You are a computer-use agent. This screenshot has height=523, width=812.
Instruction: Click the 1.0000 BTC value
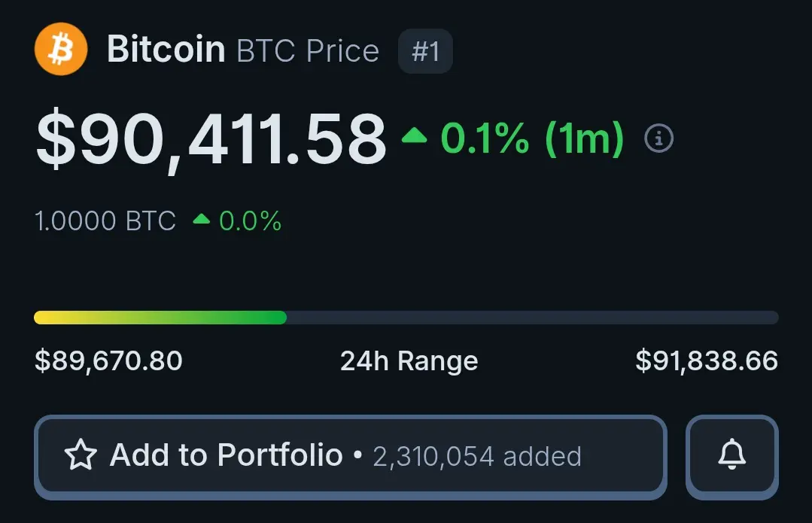click(105, 221)
